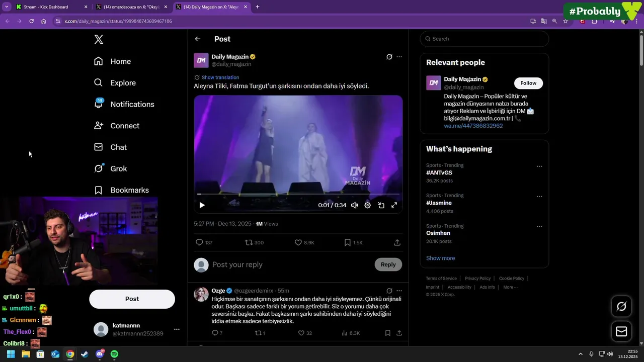Share the Daily Magazin post
The width and height of the screenshot is (644, 362).
pos(397,242)
